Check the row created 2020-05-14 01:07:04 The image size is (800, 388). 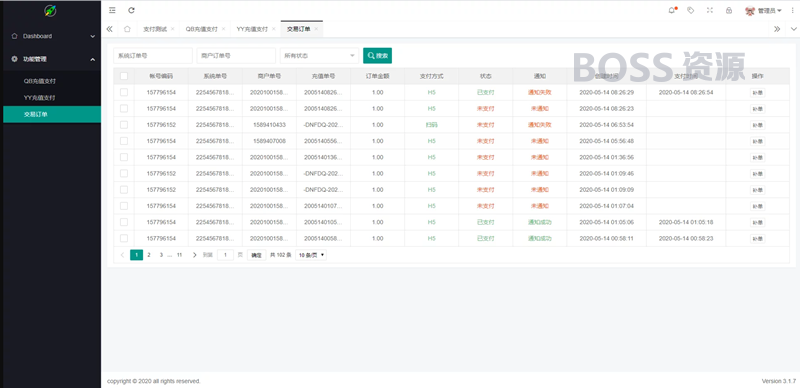tap(124, 206)
